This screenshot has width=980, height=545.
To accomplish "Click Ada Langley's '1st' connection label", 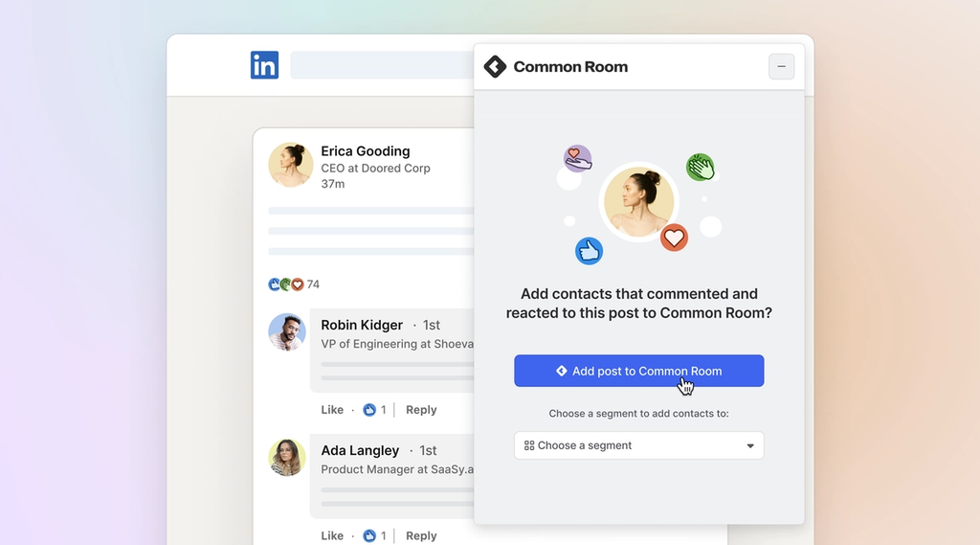I will 428,450.
